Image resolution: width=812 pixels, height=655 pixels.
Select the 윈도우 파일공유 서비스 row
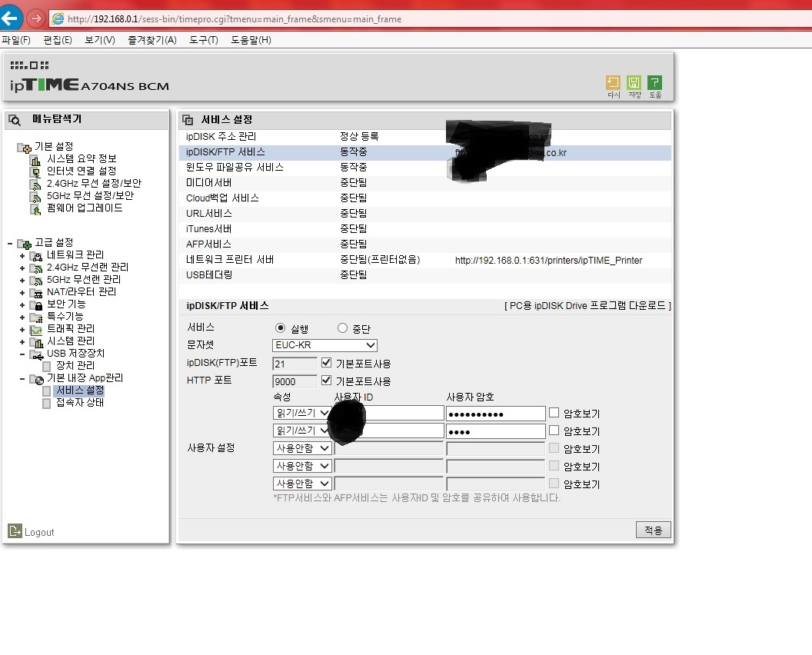(x=425, y=168)
